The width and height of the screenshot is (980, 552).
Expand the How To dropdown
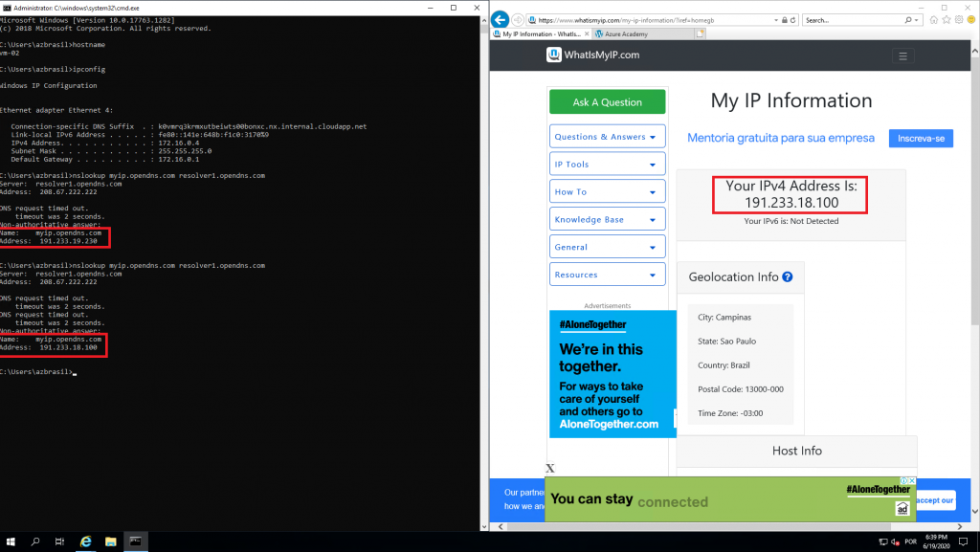coord(607,191)
